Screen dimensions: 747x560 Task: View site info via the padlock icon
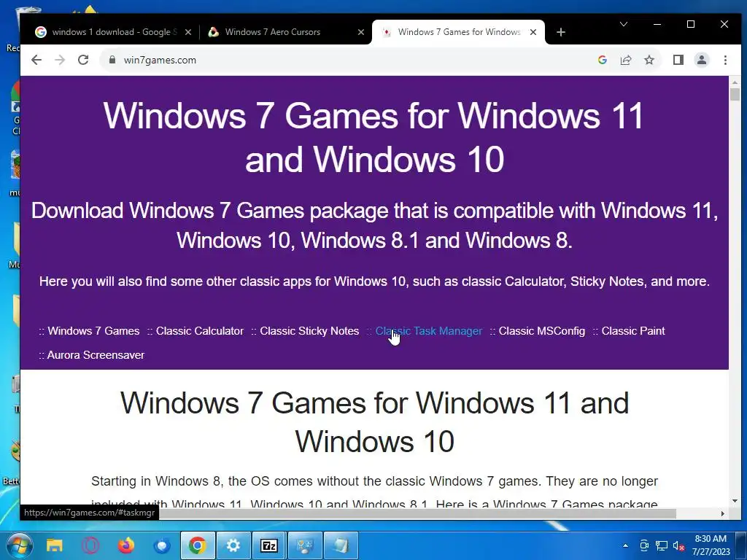(112, 60)
